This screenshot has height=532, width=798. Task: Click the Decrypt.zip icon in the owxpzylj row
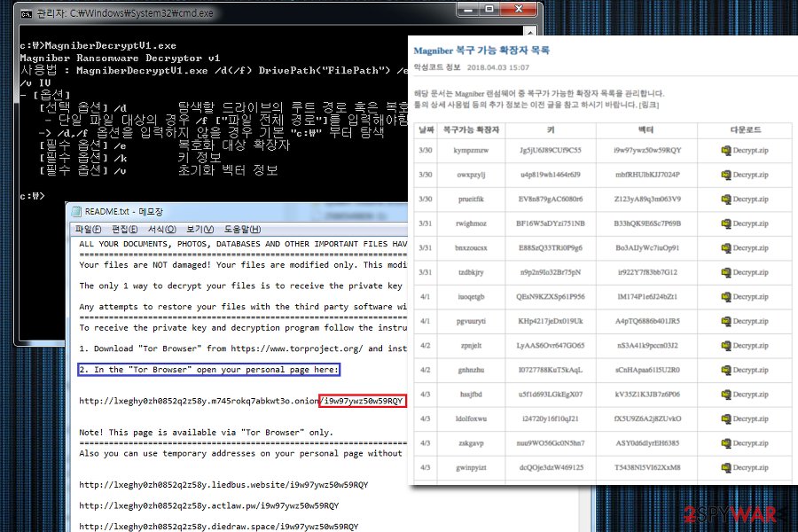726,175
